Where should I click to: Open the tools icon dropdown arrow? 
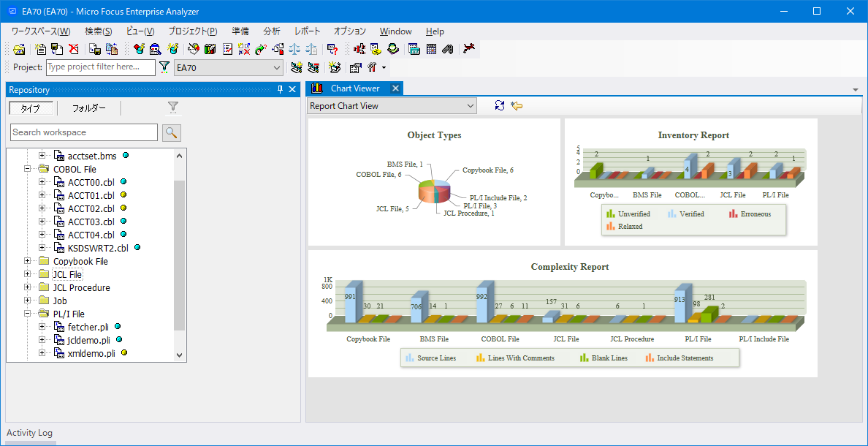pos(384,68)
